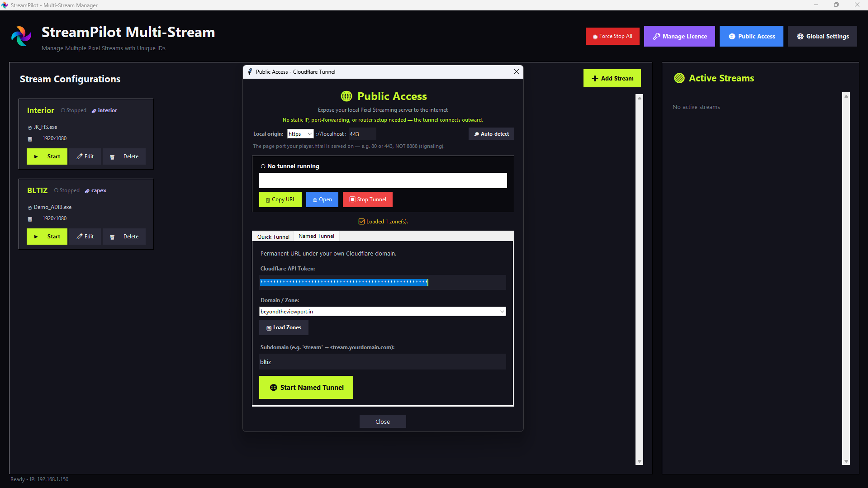Viewport: 868px width, 488px height.
Task: Open the local origin protocol dropdown
Action: coord(300,134)
